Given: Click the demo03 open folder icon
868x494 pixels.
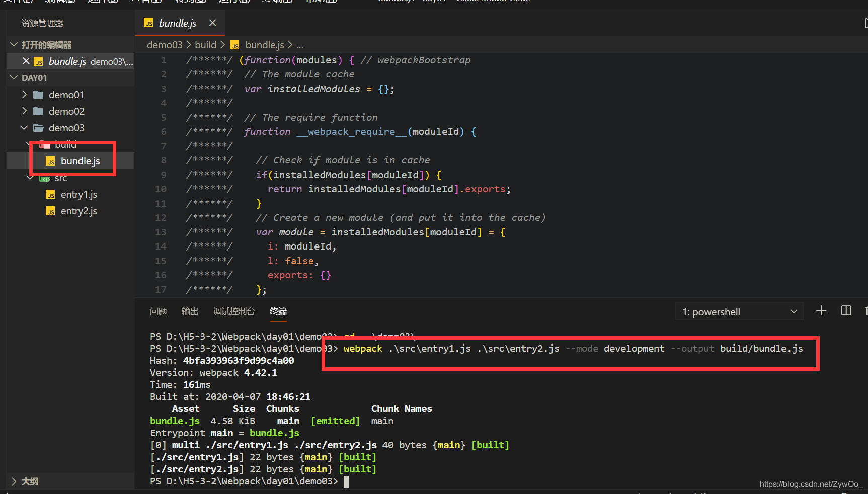Looking at the screenshot, I should (38, 128).
